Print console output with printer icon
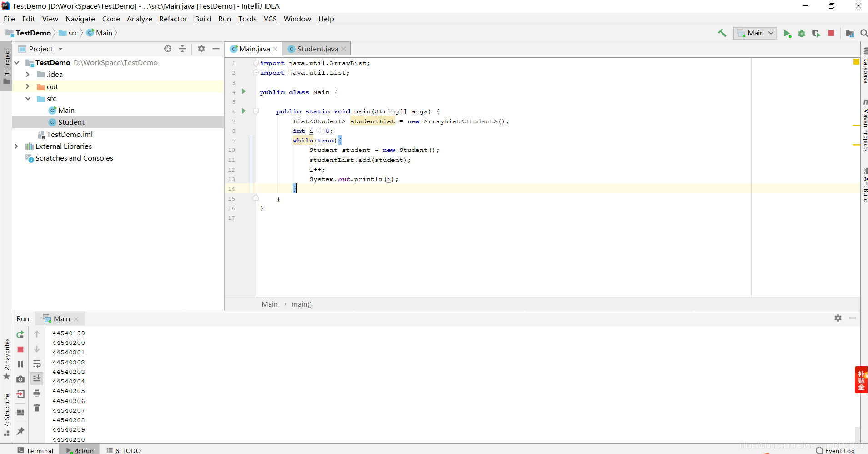Screen dimensions: 868x454 coord(37,393)
